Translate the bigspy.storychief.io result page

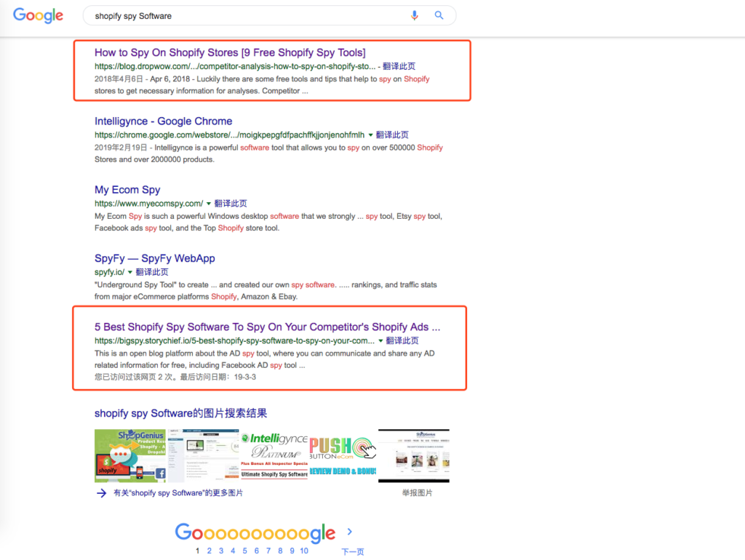(x=402, y=340)
